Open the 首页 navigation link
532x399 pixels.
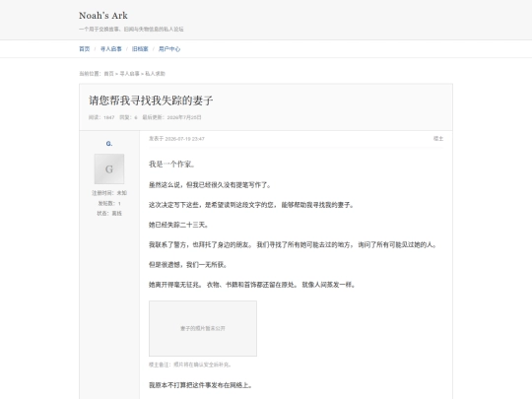85,49
